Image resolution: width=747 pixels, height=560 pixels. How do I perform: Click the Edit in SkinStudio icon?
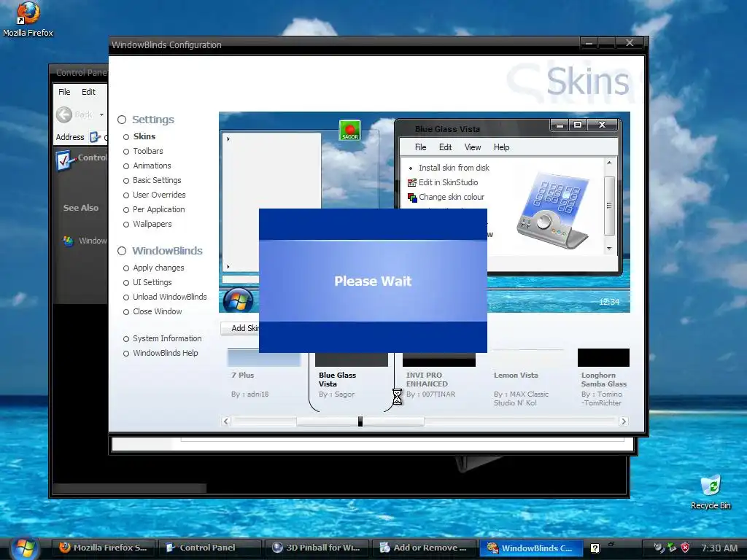coord(412,182)
